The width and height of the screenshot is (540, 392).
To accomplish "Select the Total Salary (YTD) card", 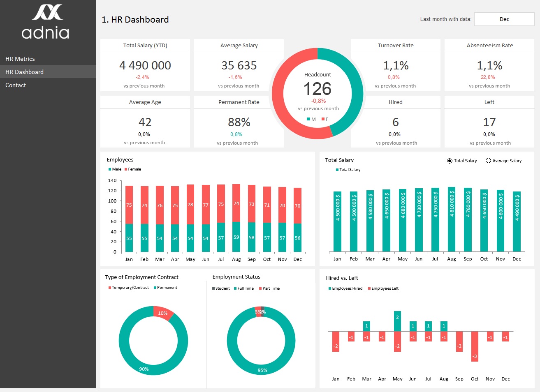I will pyautogui.click(x=145, y=65).
